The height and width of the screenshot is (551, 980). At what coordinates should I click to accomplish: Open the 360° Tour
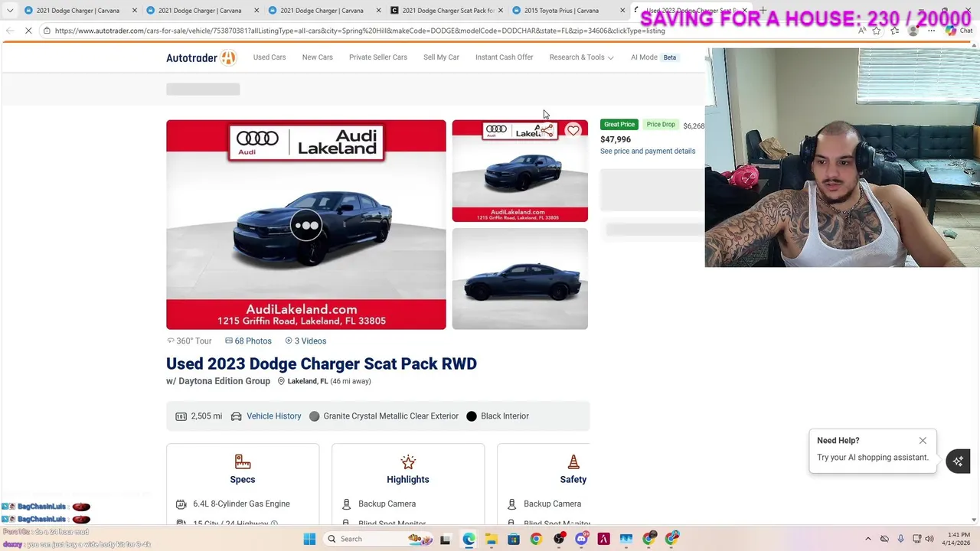coord(189,341)
